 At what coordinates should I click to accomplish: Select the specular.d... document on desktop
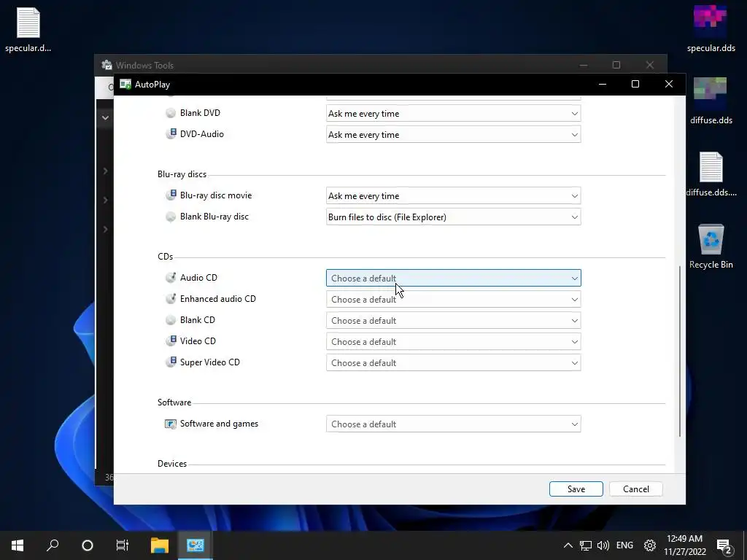click(x=28, y=29)
